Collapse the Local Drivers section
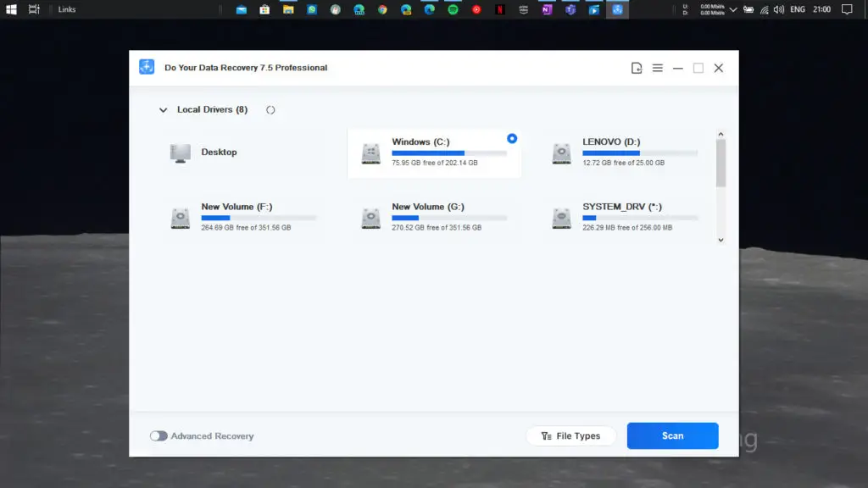This screenshot has width=868, height=488. click(x=164, y=109)
